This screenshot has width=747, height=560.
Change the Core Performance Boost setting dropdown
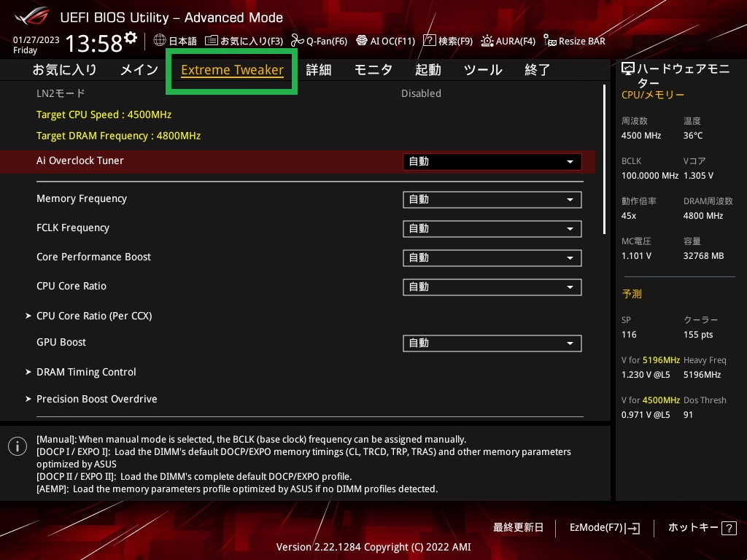pos(492,258)
